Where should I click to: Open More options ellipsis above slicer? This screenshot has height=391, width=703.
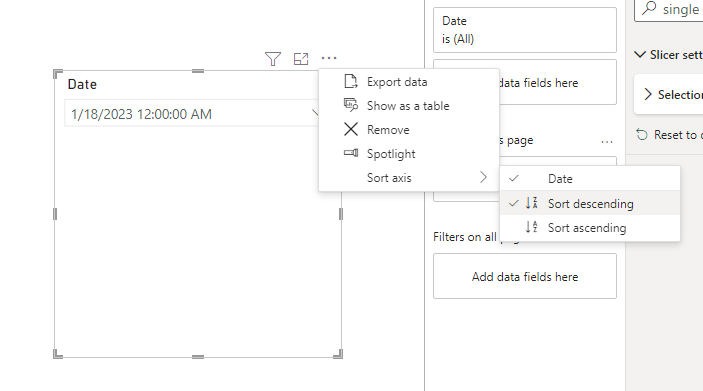pos(329,58)
